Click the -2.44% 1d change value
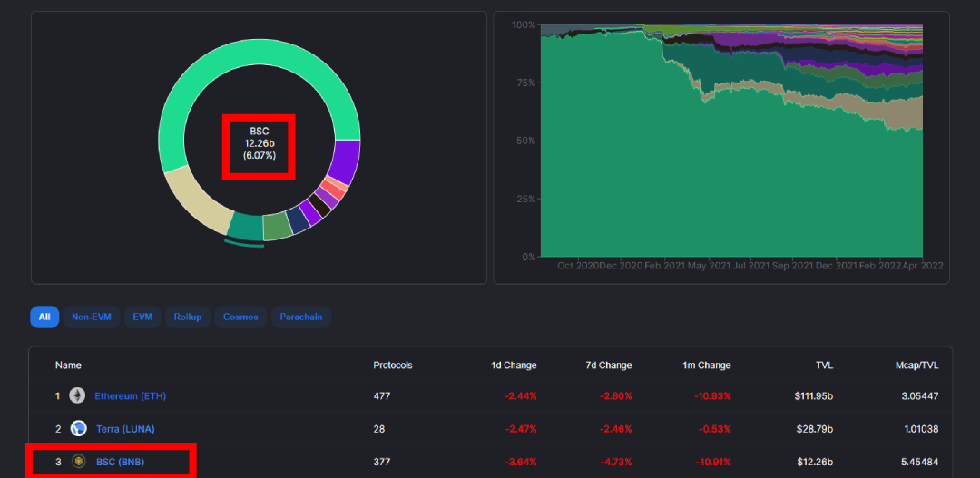The width and height of the screenshot is (980, 478). coord(521,396)
